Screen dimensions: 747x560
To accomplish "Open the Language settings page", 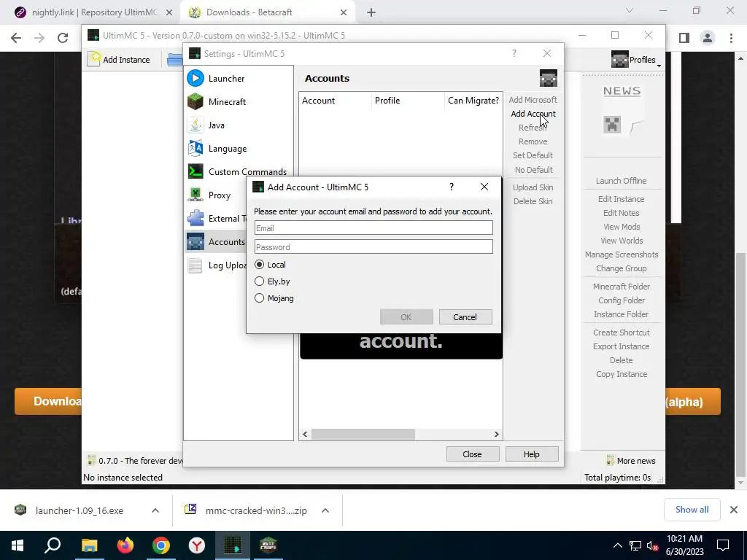I will coord(239,149).
